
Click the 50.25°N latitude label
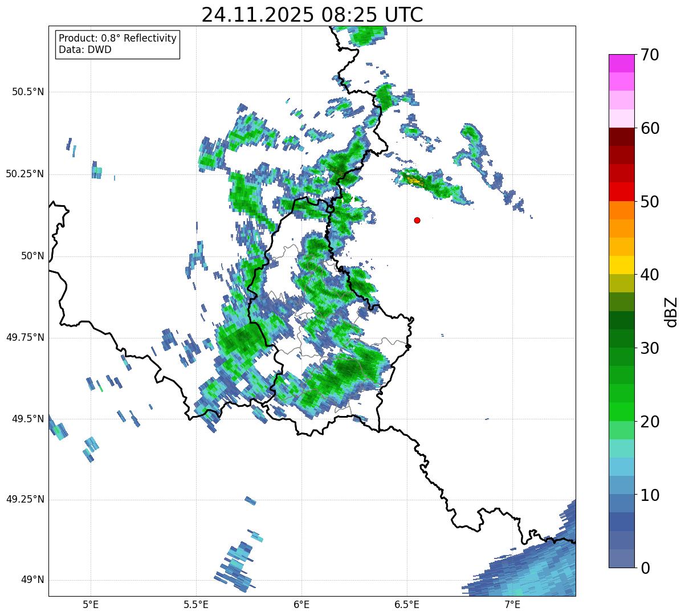coord(25,174)
